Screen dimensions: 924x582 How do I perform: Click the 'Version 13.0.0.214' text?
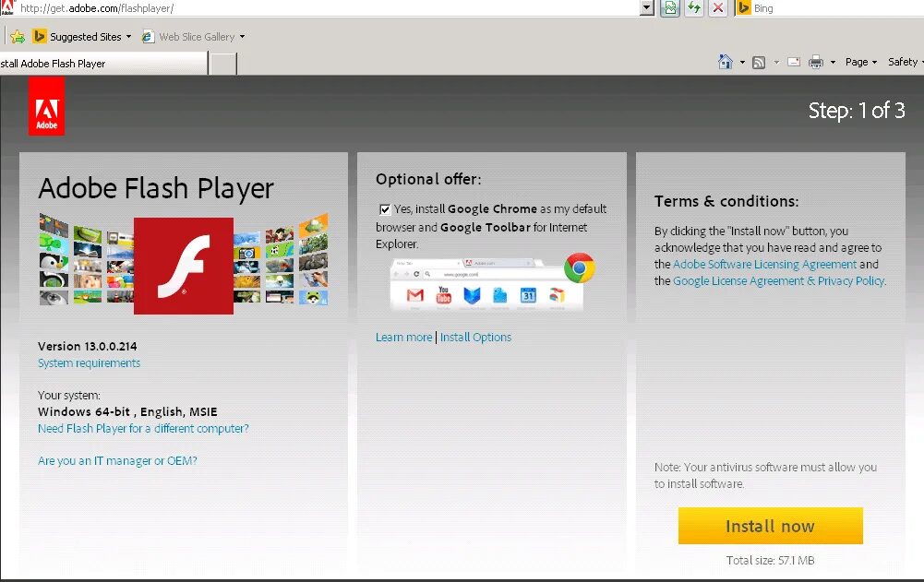click(87, 347)
